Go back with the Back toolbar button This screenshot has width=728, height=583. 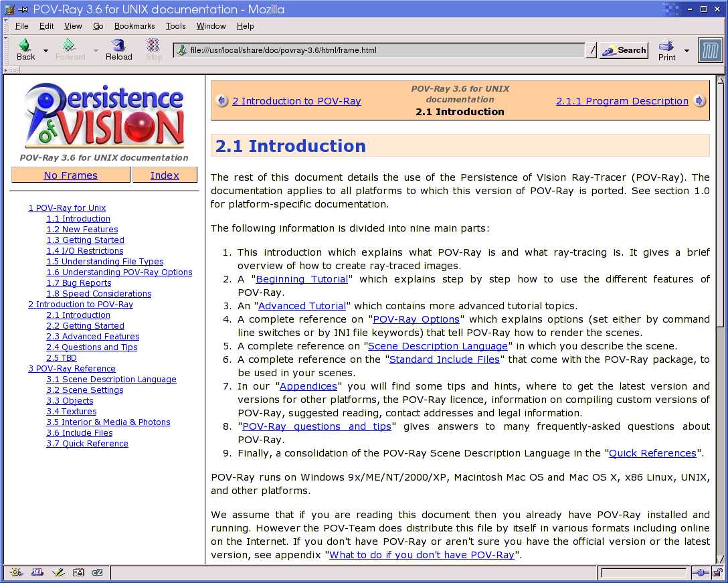25,50
